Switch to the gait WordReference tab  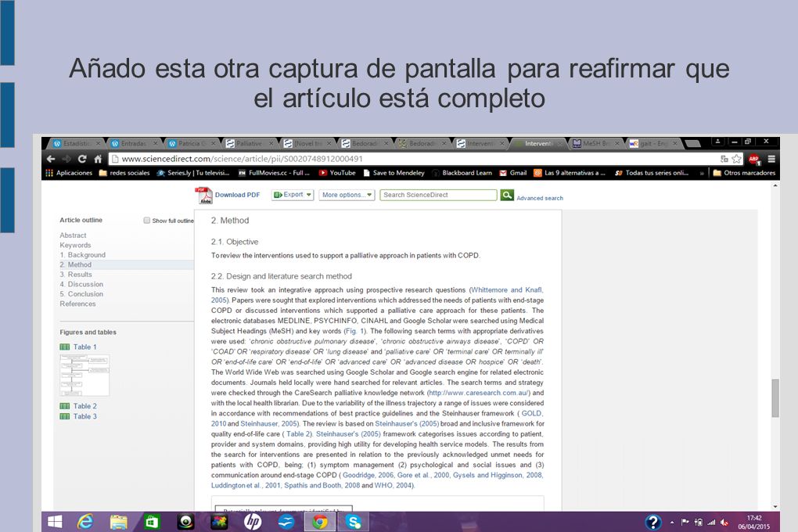(x=653, y=144)
